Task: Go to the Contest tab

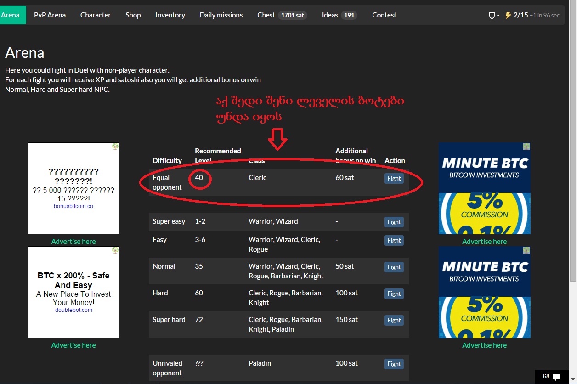Action: point(384,15)
